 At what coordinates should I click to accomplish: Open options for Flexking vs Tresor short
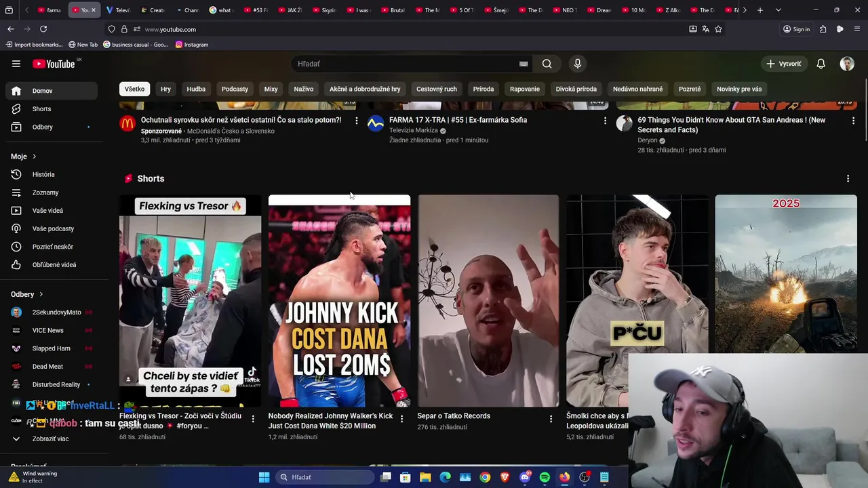pos(253,419)
